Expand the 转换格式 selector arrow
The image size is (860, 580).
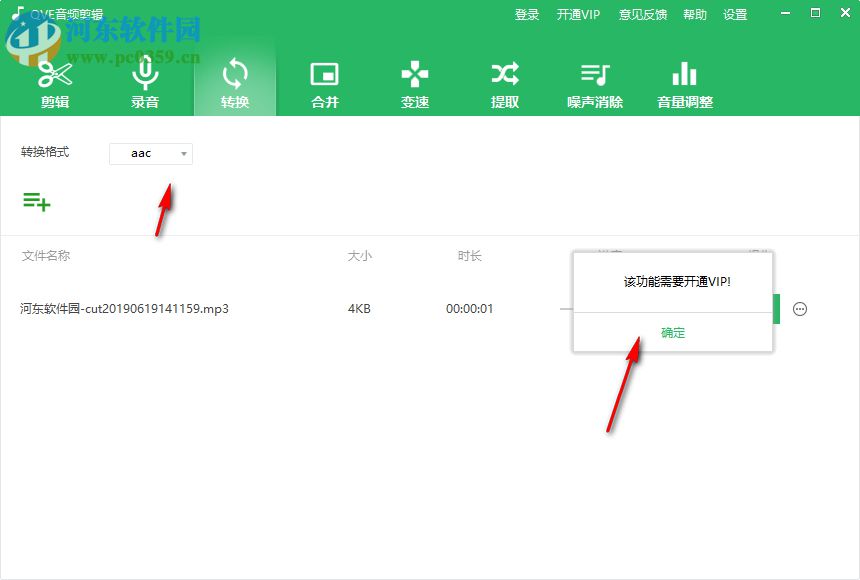point(183,153)
